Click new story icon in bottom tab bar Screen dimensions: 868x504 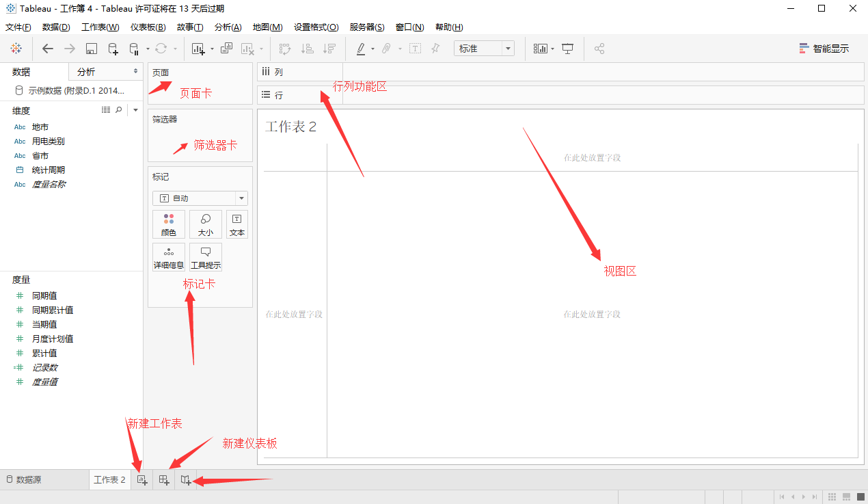click(186, 480)
